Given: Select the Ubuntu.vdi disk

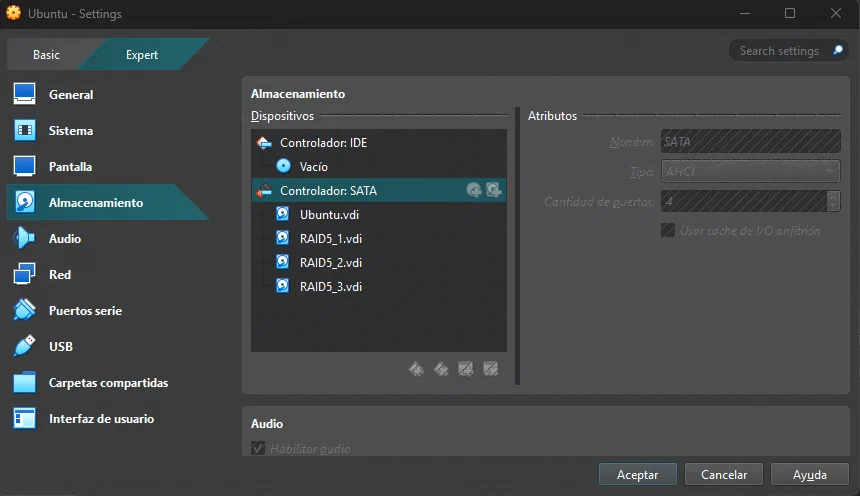Looking at the screenshot, I should tap(378, 215).
